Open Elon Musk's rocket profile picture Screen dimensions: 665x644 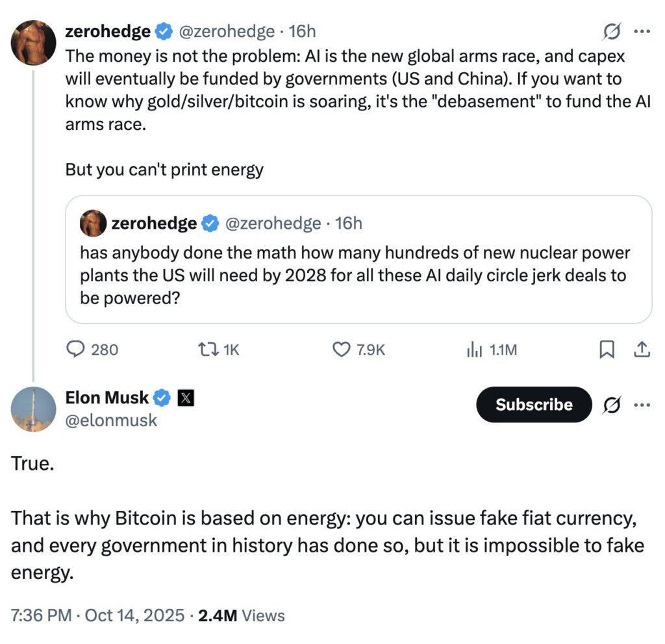[33, 409]
